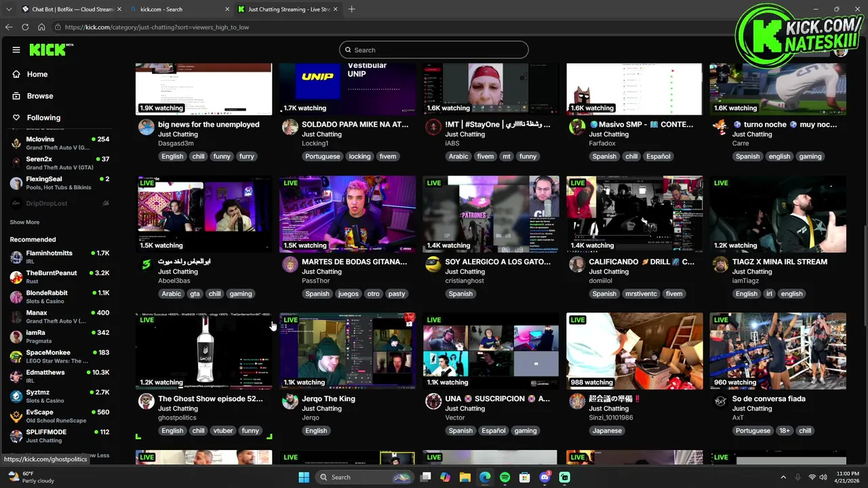Click the browser address bar URL

[157, 27]
